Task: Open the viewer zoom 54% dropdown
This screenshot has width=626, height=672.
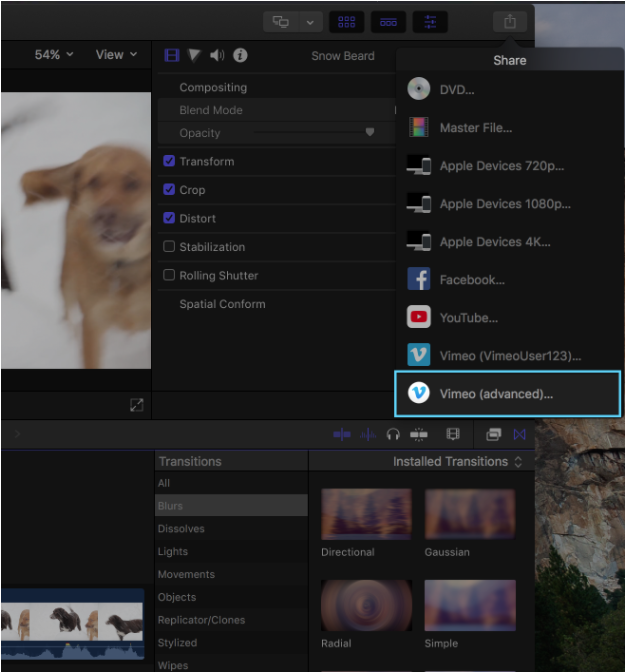Action: coord(54,55)
